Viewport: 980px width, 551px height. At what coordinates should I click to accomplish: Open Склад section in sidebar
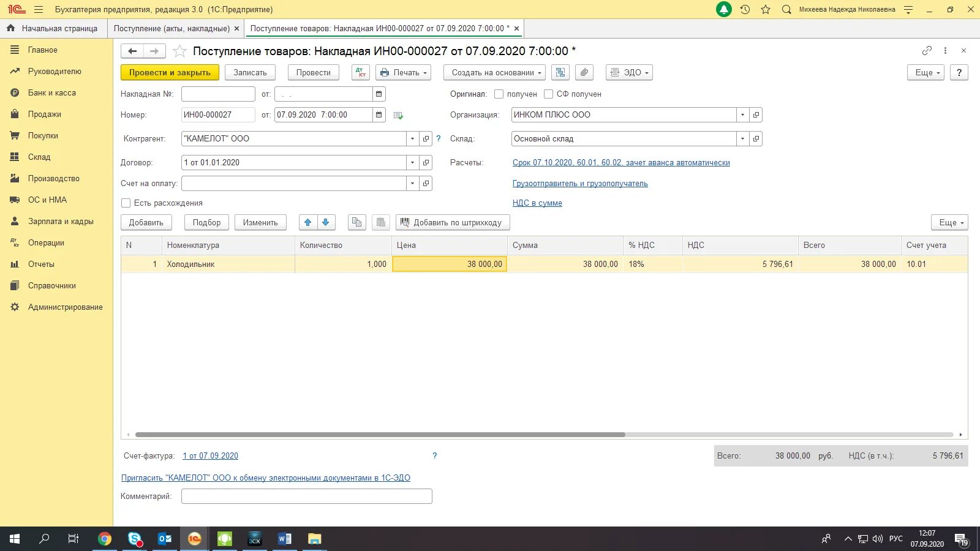click(x=39, y=157)
